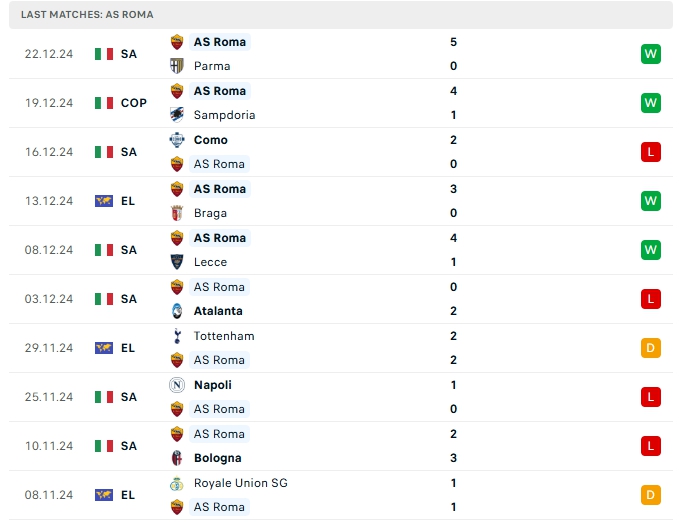Click the Lecce club crest icon
Screen dimensions: 684x522
(178, 262)
